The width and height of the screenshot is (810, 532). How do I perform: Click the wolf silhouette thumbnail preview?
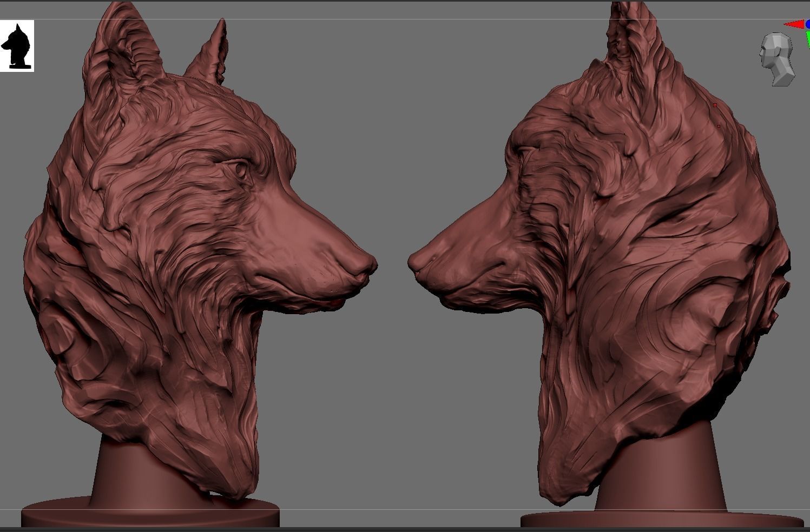point(17,46)
